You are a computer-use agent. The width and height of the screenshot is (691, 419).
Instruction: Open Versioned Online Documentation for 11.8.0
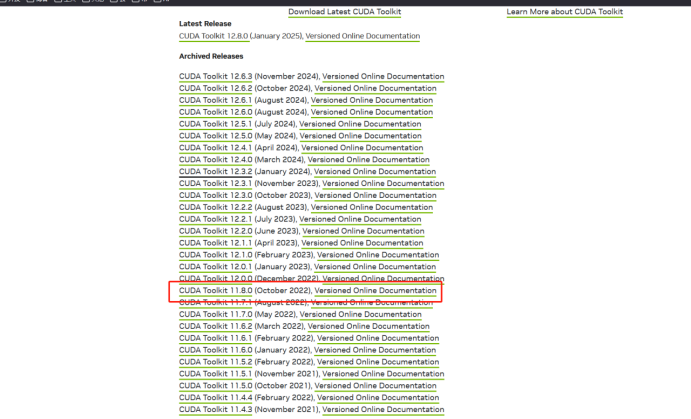point(375,290)
